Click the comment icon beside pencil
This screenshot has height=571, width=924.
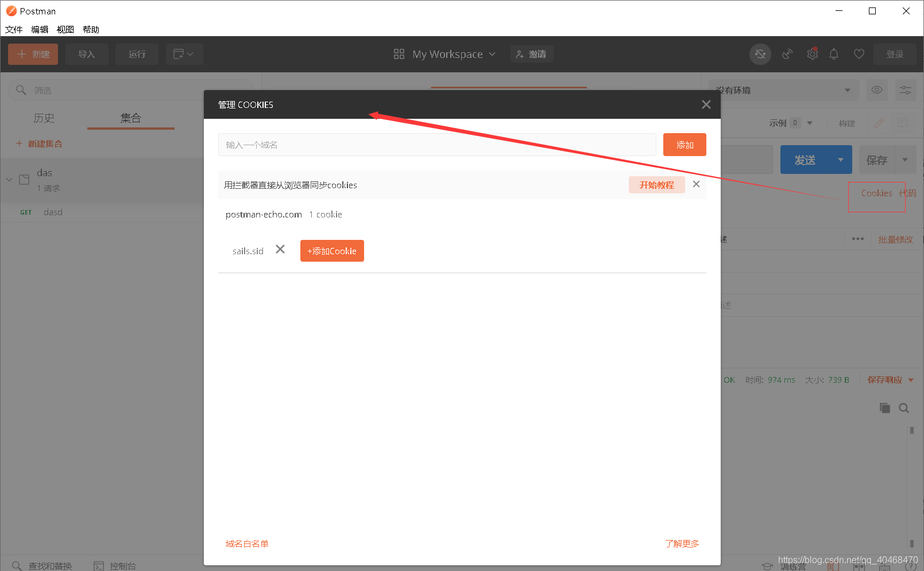point(903,123)
